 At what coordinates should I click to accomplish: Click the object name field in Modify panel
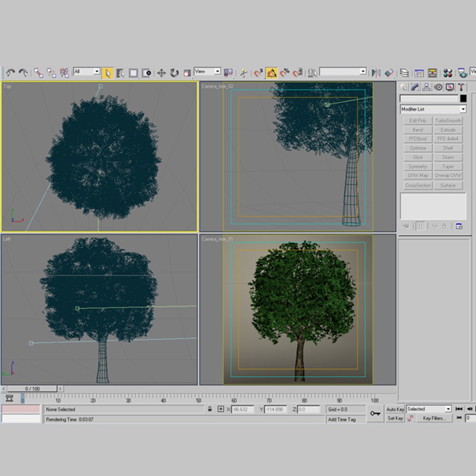[x=429, y=98]
